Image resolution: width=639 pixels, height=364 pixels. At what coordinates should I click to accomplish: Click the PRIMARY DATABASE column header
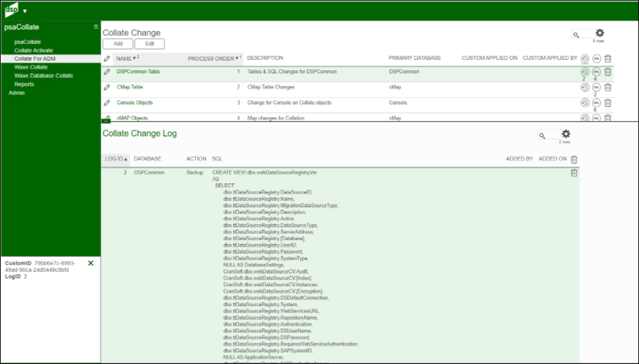[x=415, y=58]
